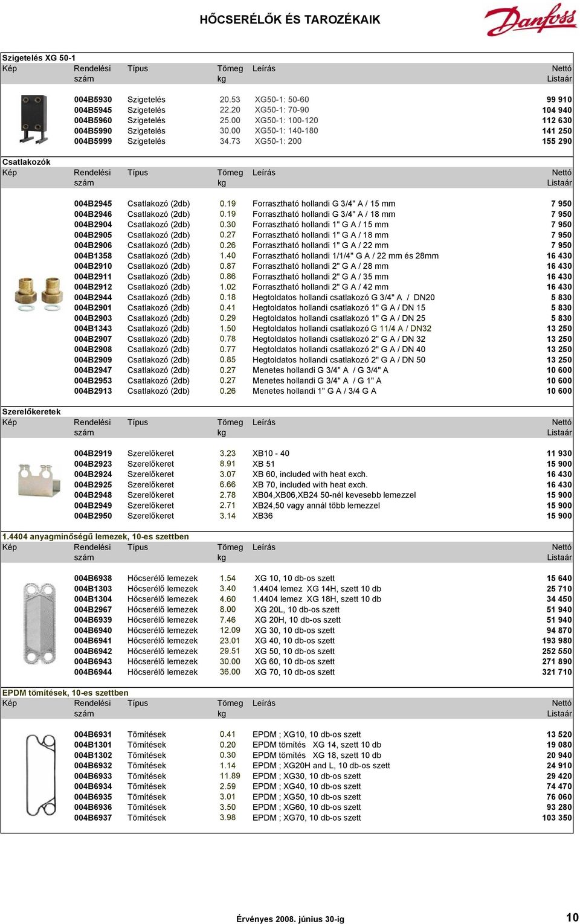Click description Menetes hollandi 1" G A / 3/4 G A
This screenshot has height=924, width=580.
coord(314,391)
